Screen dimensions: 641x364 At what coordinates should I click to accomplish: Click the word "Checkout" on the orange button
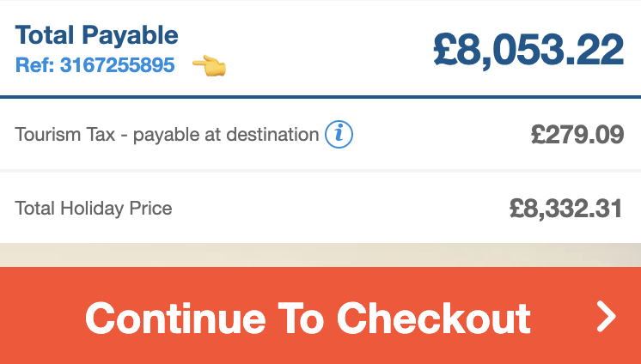point(433,318)
